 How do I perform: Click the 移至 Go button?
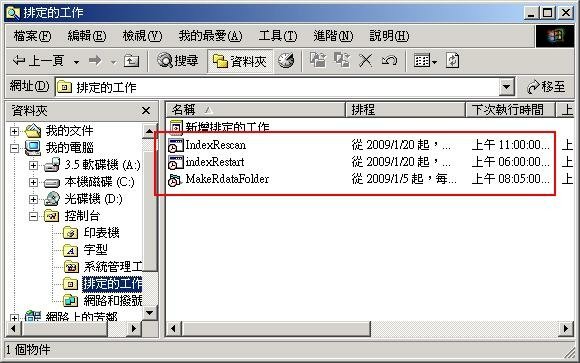coord(546,87)
